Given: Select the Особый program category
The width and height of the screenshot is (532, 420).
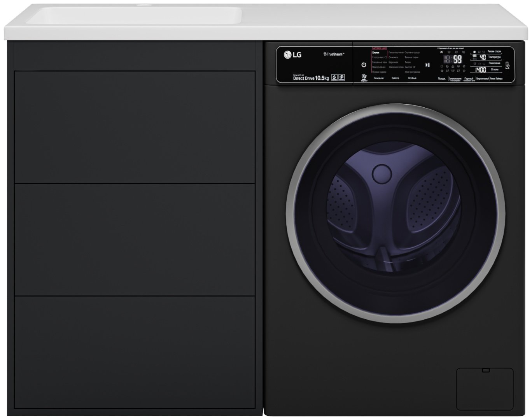Looking at the screenshot, I should pos(412,78).
